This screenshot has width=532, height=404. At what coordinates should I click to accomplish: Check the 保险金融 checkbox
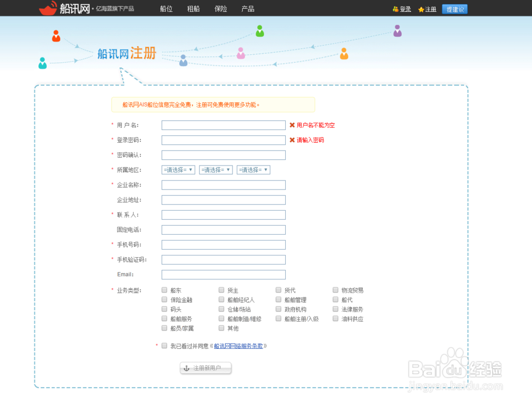(x=164, y=300)
